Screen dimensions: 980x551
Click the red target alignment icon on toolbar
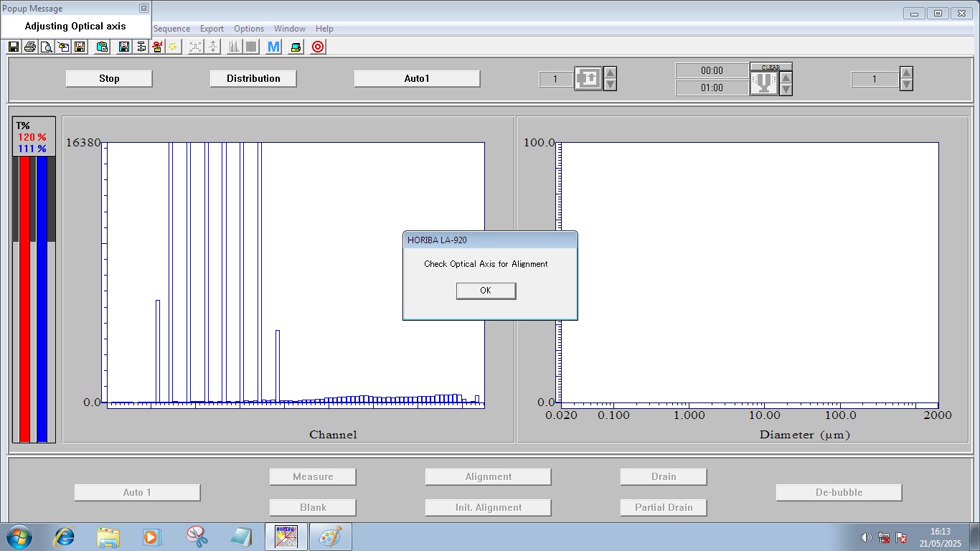coord(318,47)
